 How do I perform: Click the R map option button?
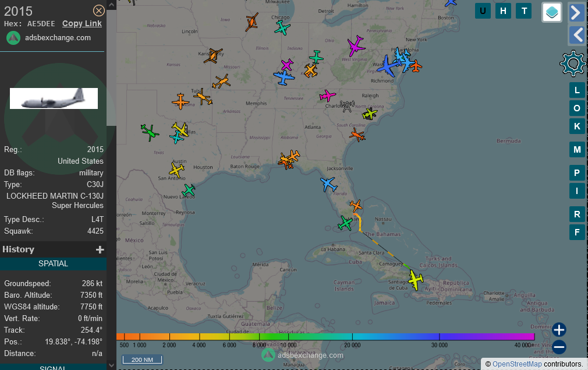tap(577, 214)
